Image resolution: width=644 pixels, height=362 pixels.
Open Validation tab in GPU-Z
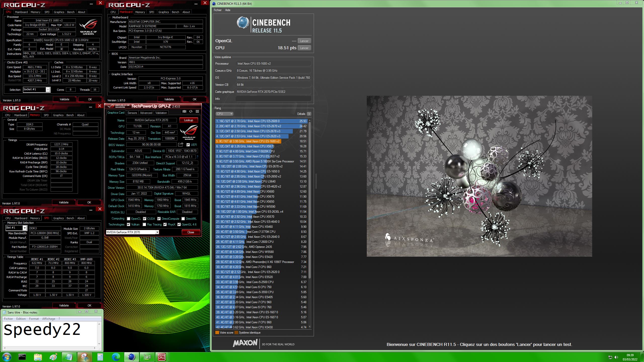(x=161, y=113)
